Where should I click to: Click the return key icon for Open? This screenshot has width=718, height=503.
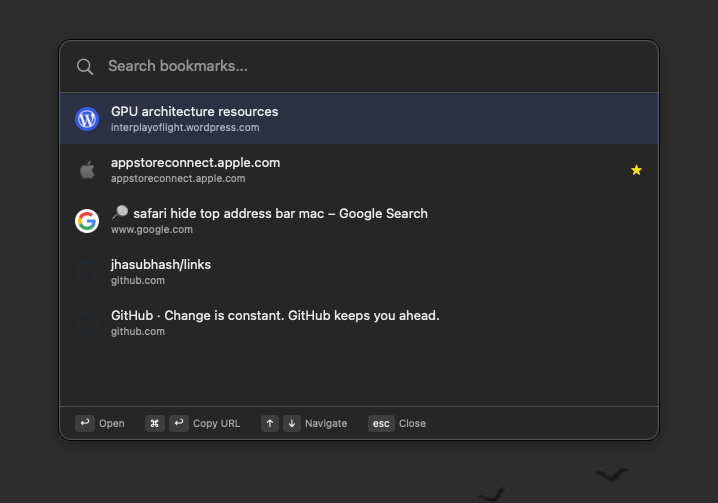pyautogui.click(x=85, y=423)
